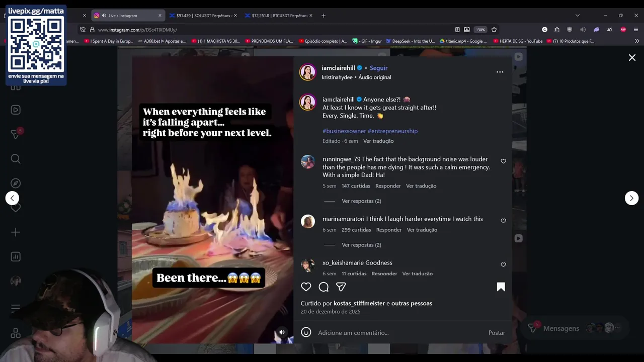Viewport: 644px width, 362px height.
Task: Toggle the saved bookmark on this post
Action: tap(501, 287)
